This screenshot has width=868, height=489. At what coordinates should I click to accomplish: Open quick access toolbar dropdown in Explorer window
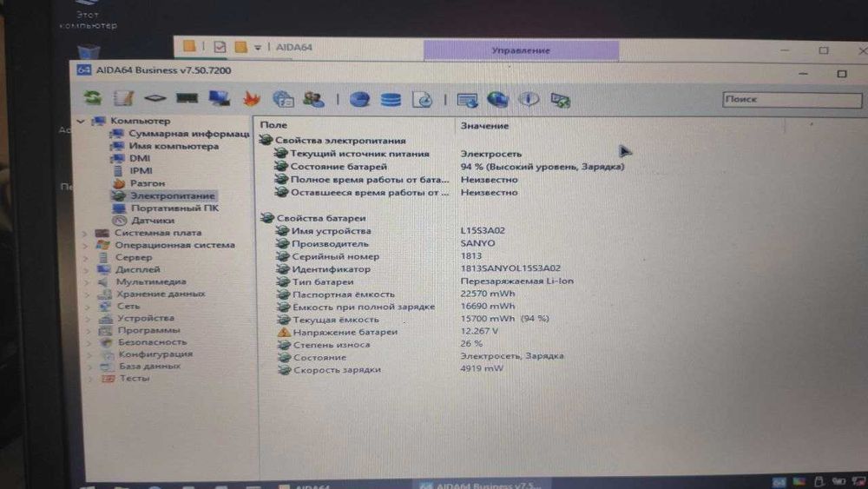click(x=258, y=48)
